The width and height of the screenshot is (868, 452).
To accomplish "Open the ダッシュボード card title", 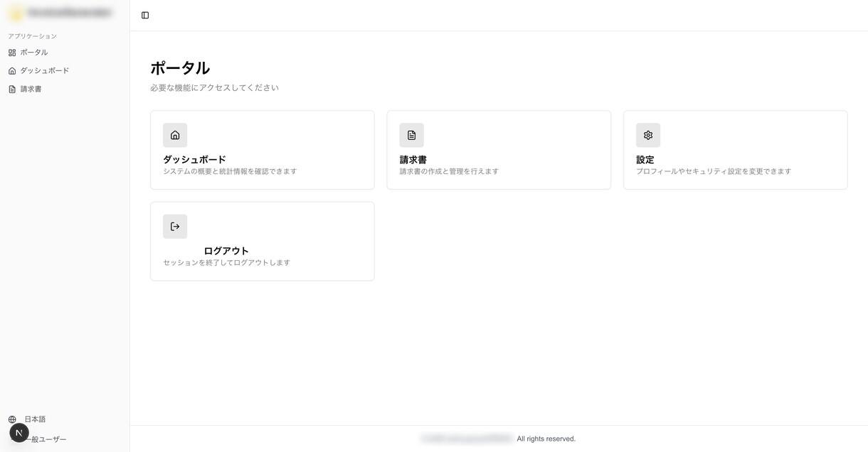I will coord(194,159).
